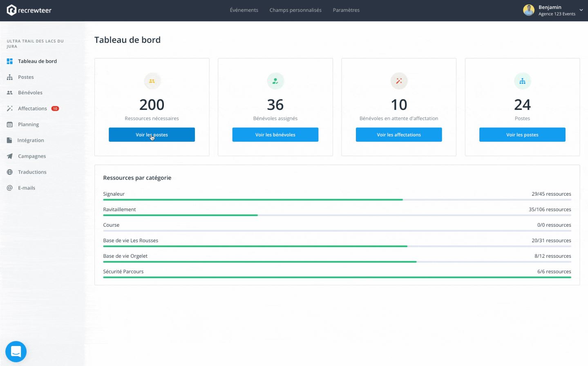Screen dimensions: 588x366
Task: Open Traductions in the sidebar
Action: point(32,172)
